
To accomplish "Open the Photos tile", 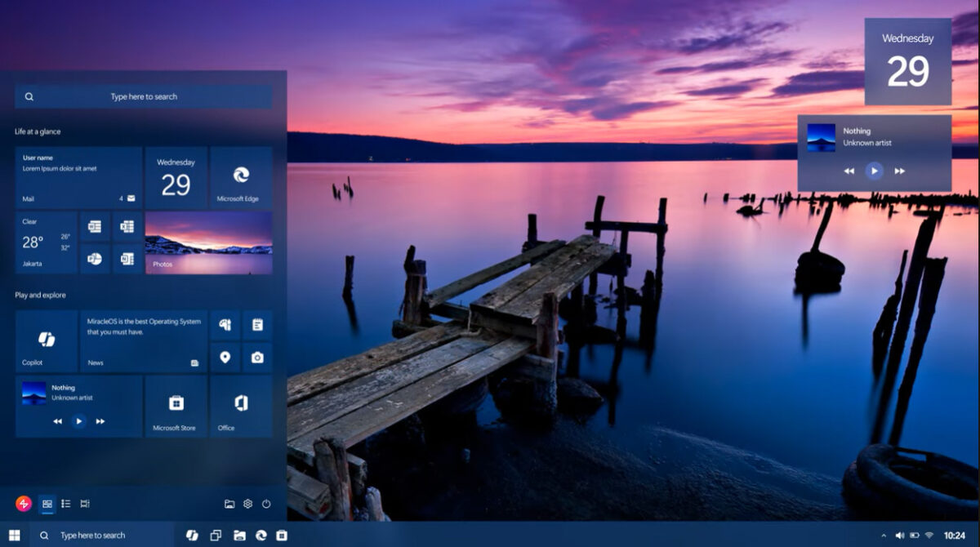I will coord(208,242).
